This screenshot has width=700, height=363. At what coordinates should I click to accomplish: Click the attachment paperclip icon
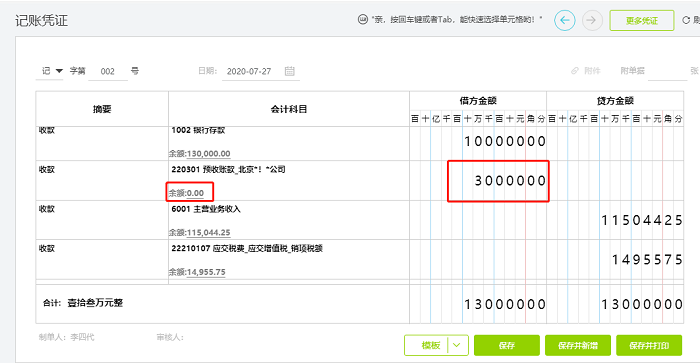pos(575,71)
